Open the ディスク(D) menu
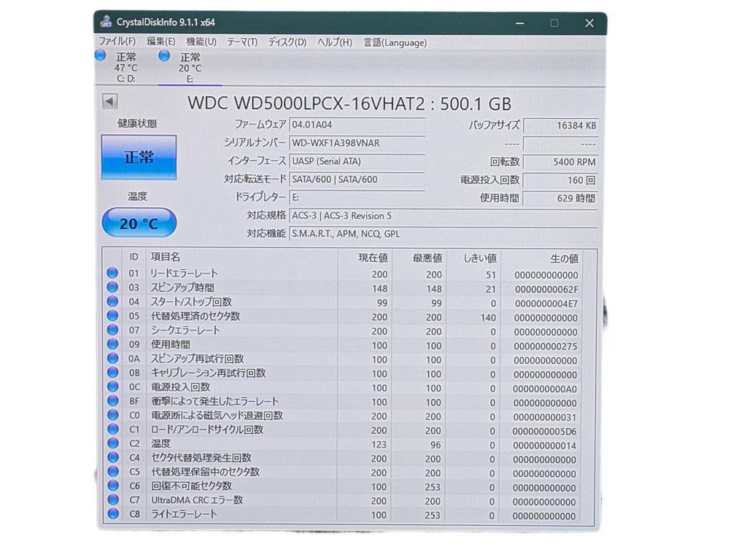Viewport: 747px width, 560px height. pyautogui.click(x=287, y=42)
